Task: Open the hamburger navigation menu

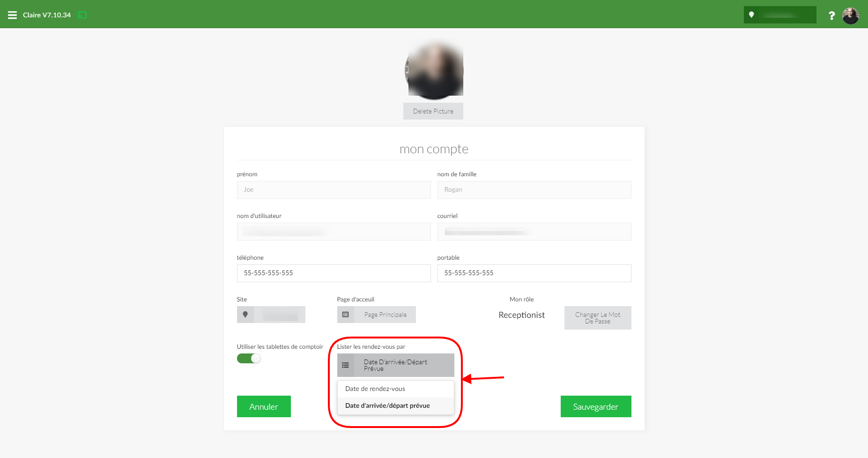Action: pos(13,15)
